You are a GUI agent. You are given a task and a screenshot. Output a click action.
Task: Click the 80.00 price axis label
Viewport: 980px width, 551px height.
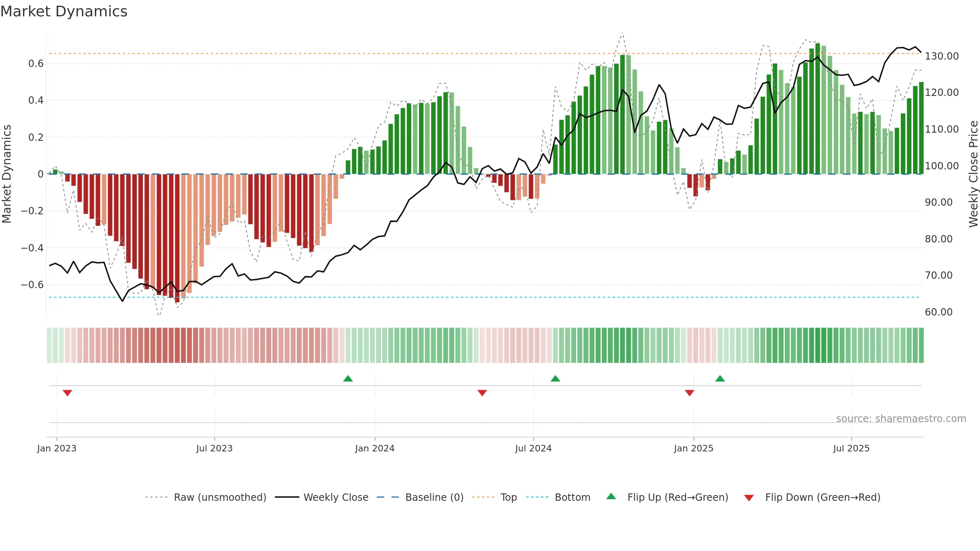coord(939,239)
